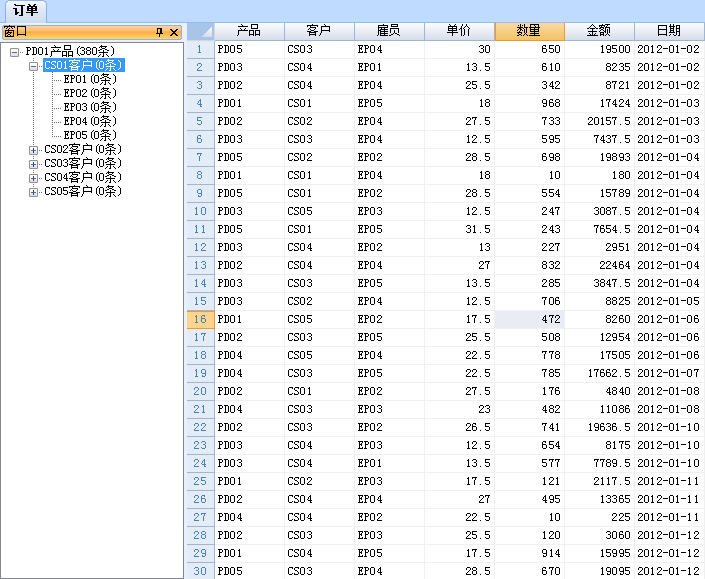The image size is (705, 579).
Task: Select PD01产品 (380条) tree item
Action: 70,51
